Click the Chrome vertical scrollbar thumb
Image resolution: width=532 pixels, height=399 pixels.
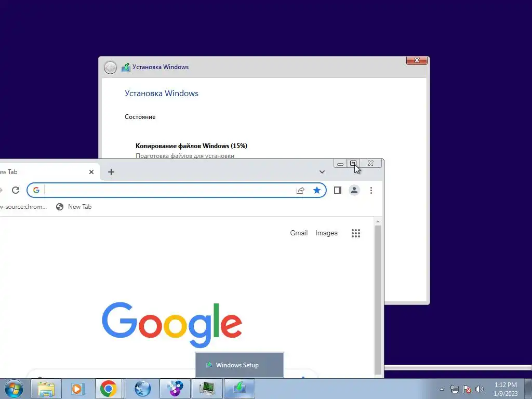[378, 300]
